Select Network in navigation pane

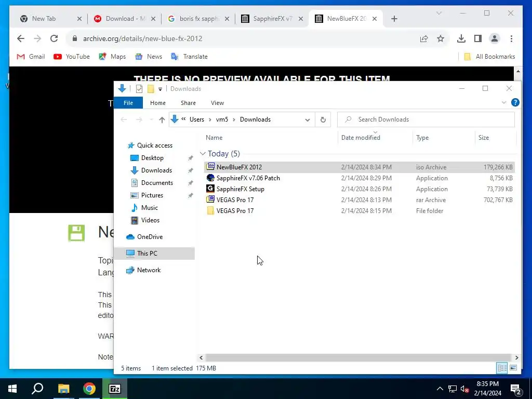pos(149,270)
